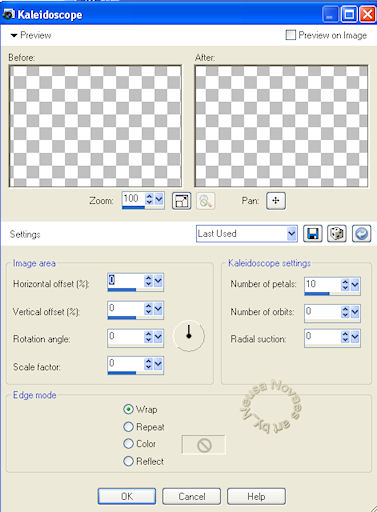Open the Number of petals dropdown arrow
377x512 pixels.
[x=355, y=285]
